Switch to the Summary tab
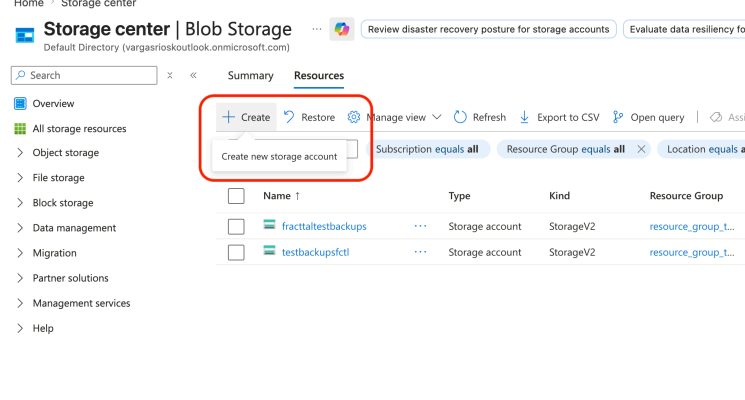The height and width of the screenshot is (400, 745). pyautogui.click(x=250, y=76)
